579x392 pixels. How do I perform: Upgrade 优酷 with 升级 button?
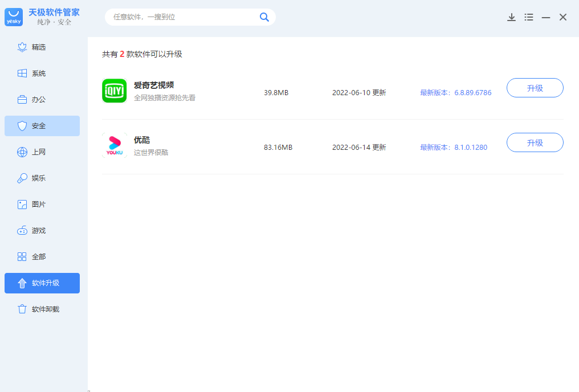(535, 142)
